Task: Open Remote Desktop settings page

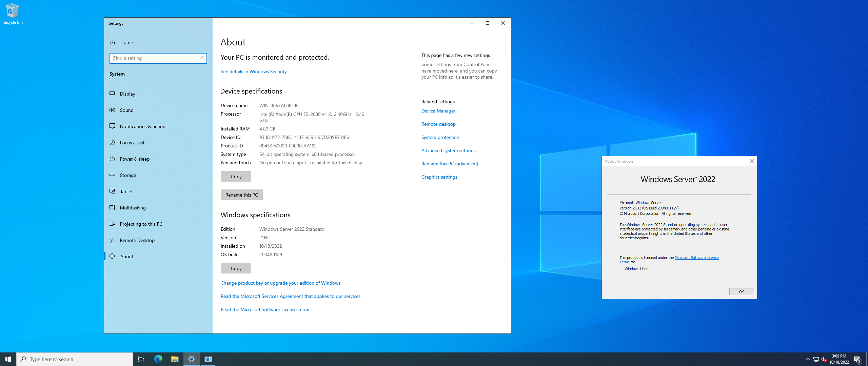Action: click(158, 240)
